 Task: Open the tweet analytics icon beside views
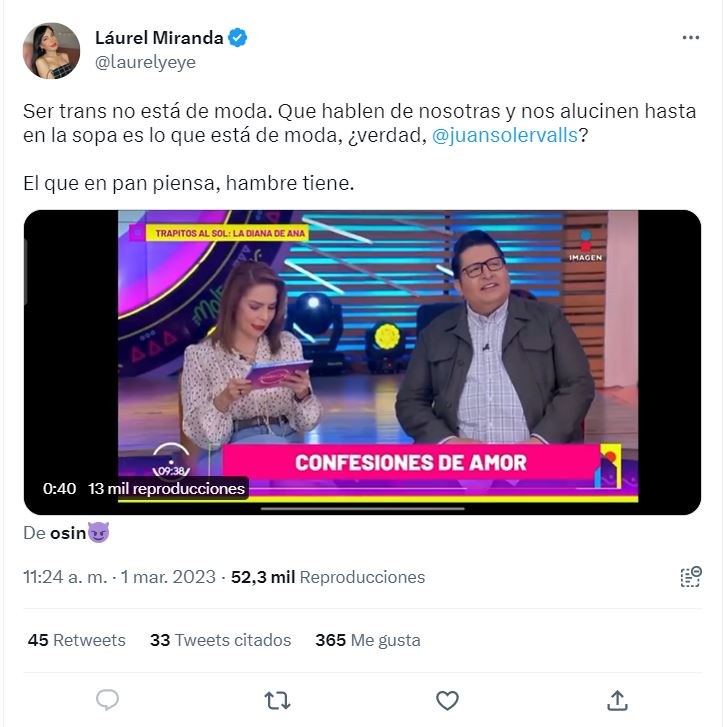coord(691,577)
